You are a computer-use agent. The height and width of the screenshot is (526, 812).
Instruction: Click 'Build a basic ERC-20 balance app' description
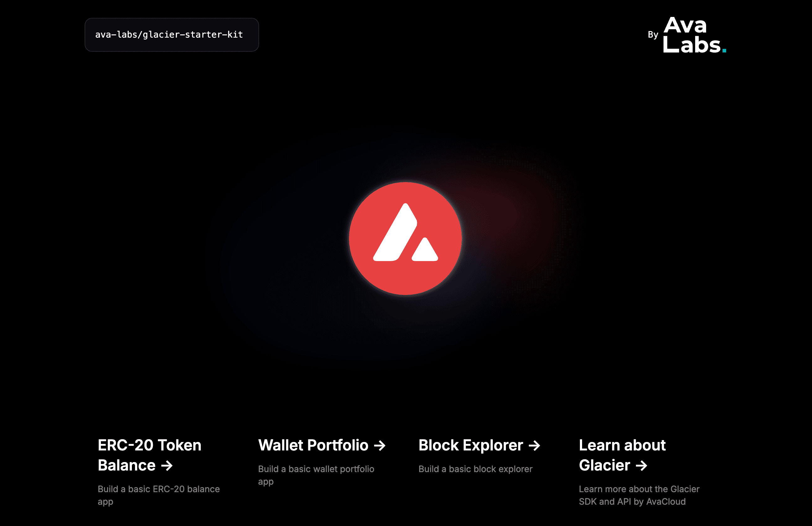(159, 495)
